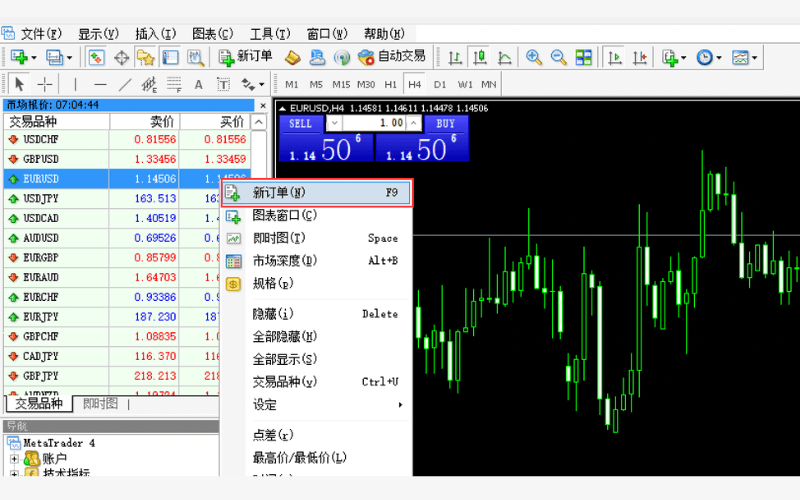Open the Strategy Tester magnifier icon
This screenshot has width=800, height=500.
click(x=195, y=57)
